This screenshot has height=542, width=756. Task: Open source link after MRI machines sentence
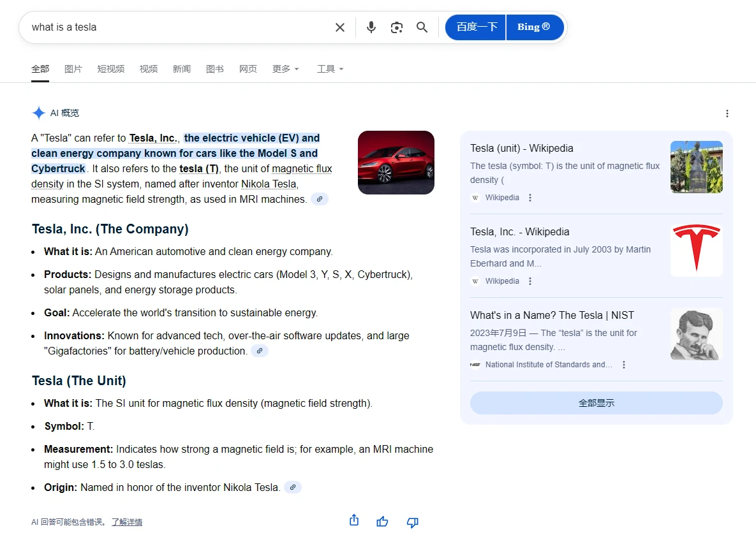click(x=320, y=199)
